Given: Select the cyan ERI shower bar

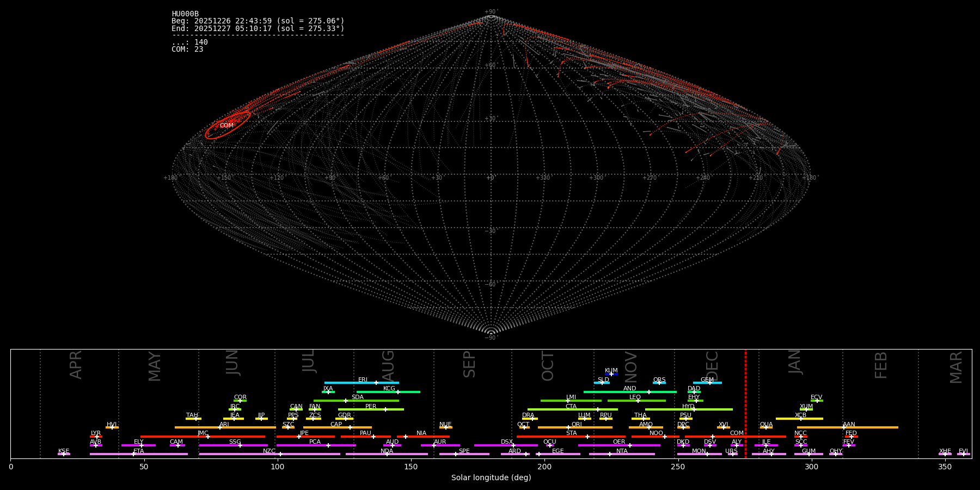Looking at the screenshot, I should point(362,383).
